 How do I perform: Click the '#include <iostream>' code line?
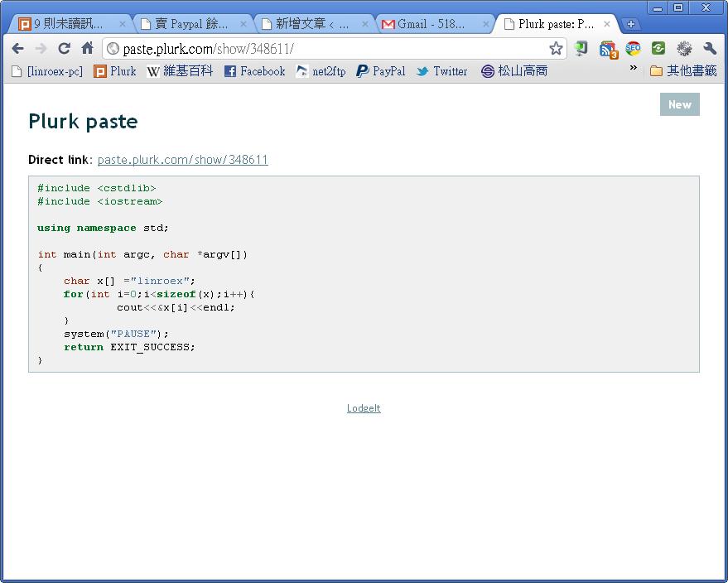click(100, 201)
